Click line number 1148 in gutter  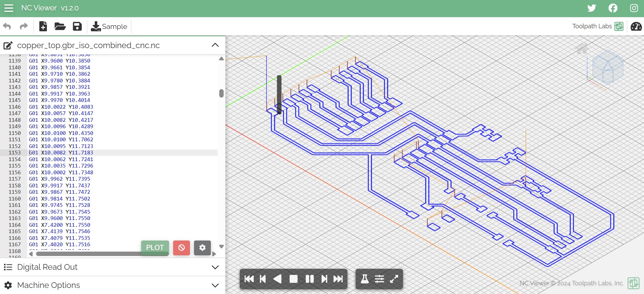coord(14,120)
